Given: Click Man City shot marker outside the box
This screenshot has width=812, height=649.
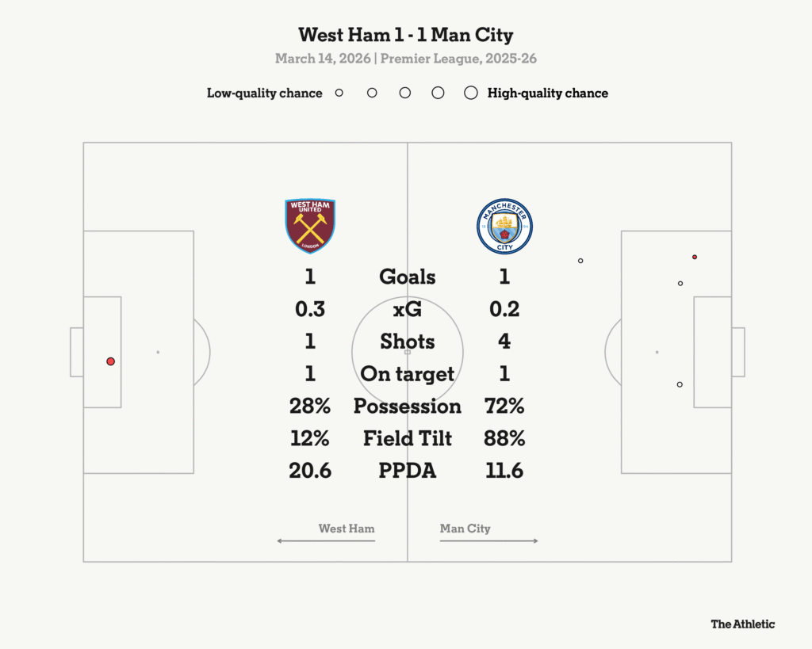Looking at the screenshot, I should tap(580, 261).
